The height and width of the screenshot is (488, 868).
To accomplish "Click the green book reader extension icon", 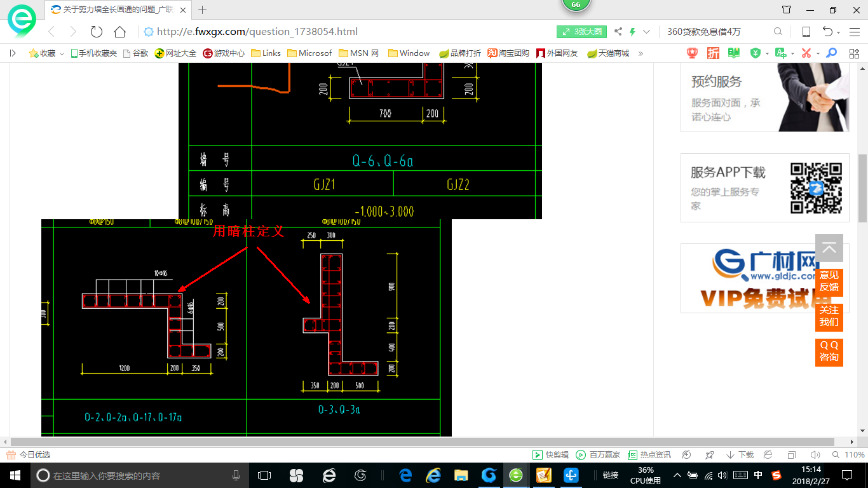I will point(735,53).
